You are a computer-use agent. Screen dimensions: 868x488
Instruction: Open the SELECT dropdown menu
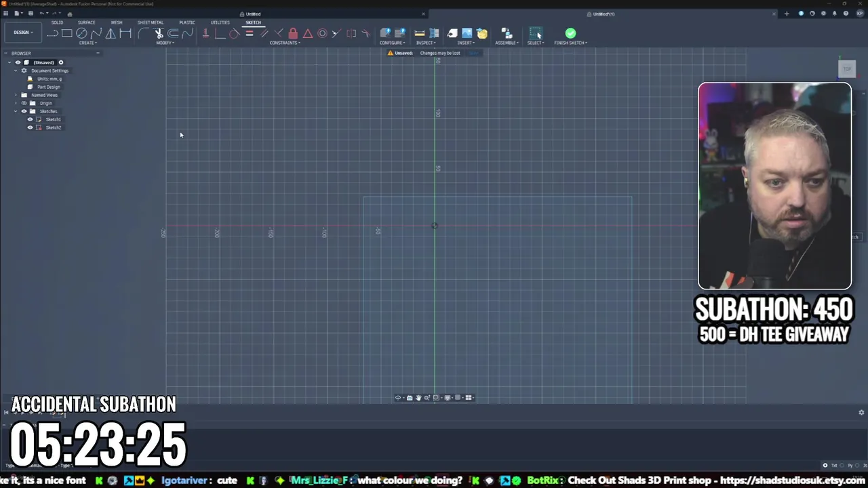pos(535,43)
